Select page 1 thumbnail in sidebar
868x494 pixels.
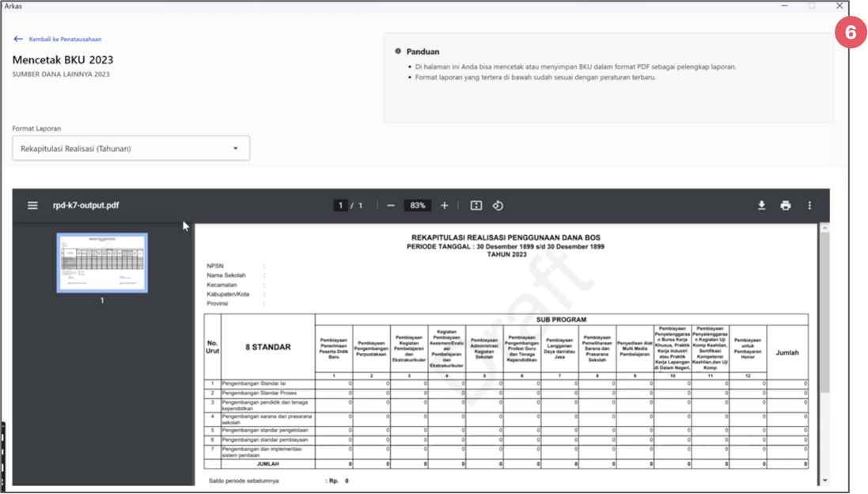(101, 263)
